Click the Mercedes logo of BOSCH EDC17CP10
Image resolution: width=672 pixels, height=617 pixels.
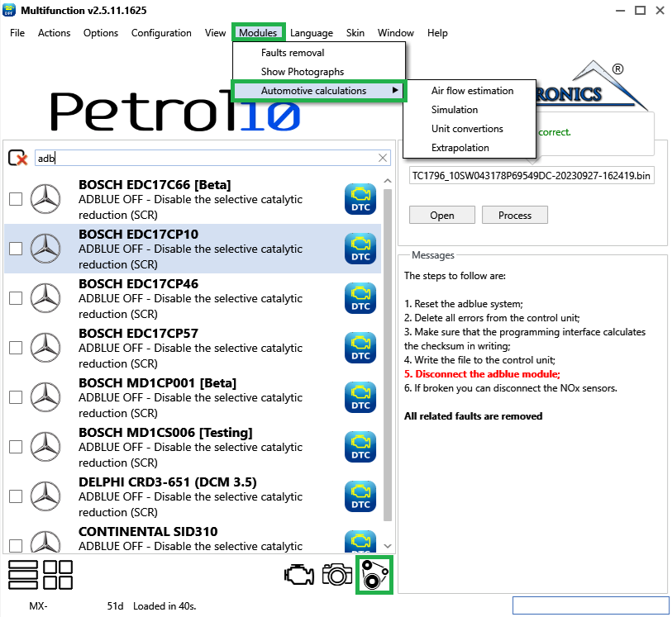[x=45, y=249]
